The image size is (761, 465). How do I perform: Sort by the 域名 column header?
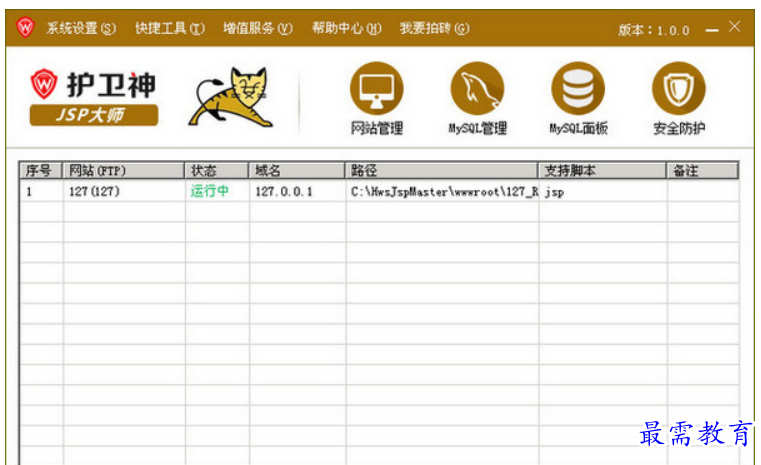297,170
